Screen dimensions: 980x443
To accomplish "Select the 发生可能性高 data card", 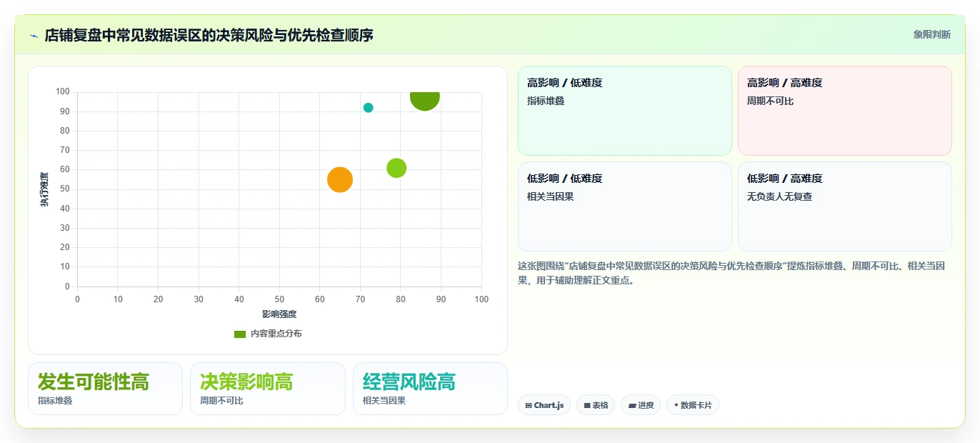I will [x=105, y=389].
